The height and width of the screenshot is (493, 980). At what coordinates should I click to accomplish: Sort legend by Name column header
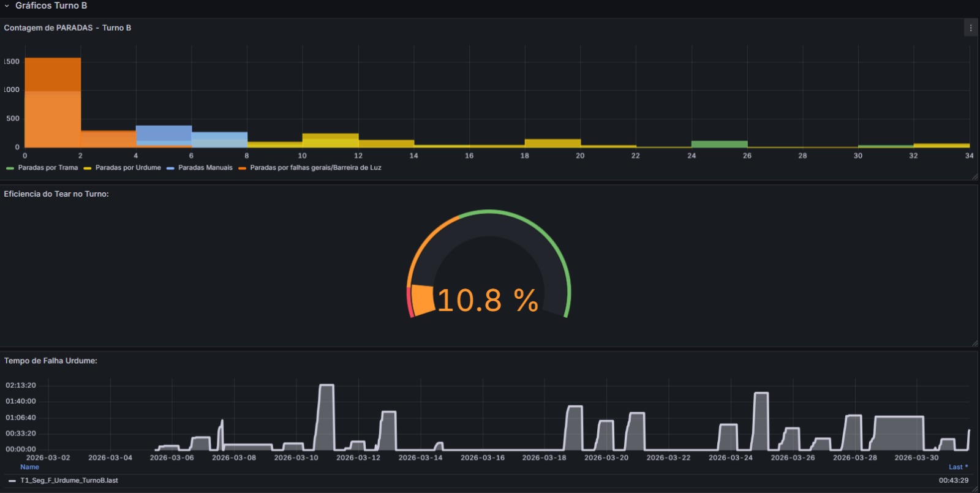pyautogui.click(x=29, y=467)
